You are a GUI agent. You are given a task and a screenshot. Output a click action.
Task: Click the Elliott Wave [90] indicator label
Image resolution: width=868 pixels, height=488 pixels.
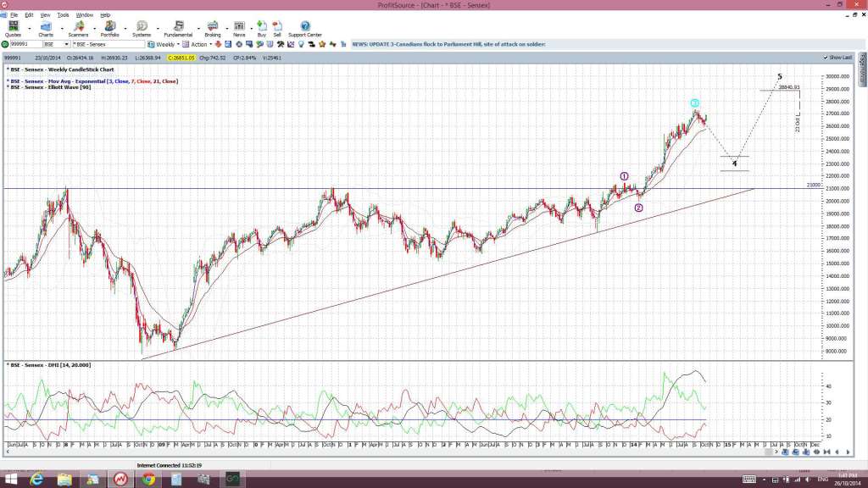point(50,87)
